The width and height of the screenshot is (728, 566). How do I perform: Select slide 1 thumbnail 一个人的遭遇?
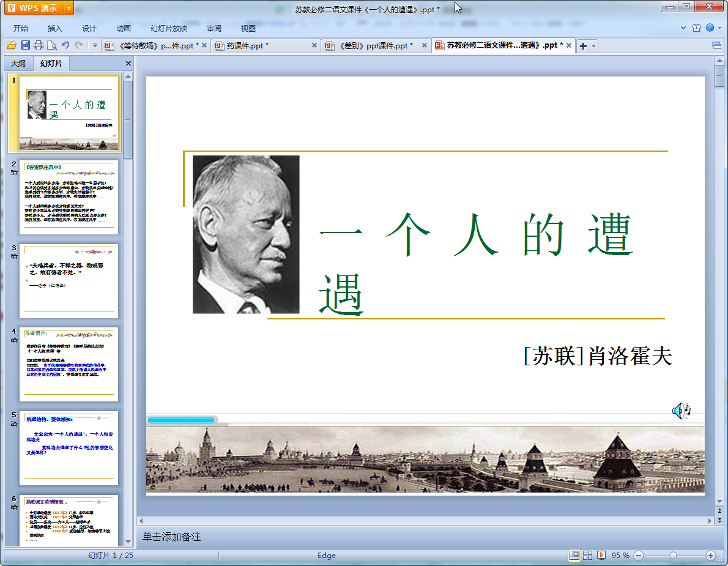pyautogui.click(x=69, y=113)
